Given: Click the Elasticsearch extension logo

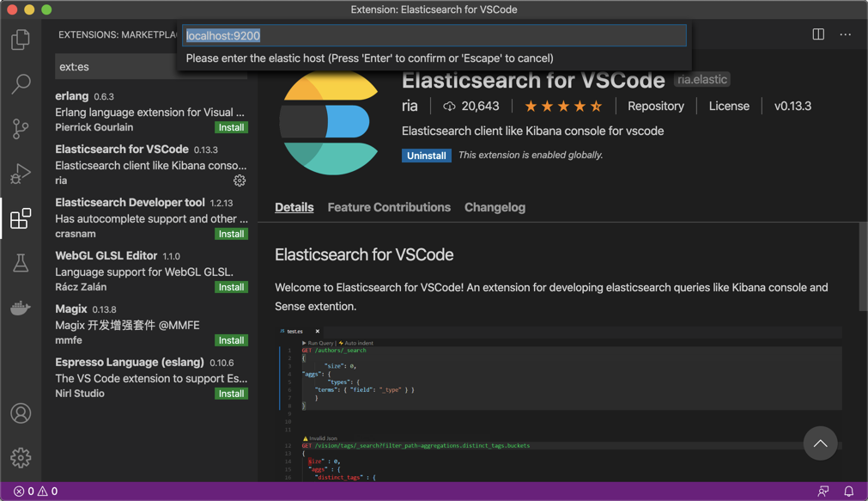Looking at the screenshot, I should (331, 123).
